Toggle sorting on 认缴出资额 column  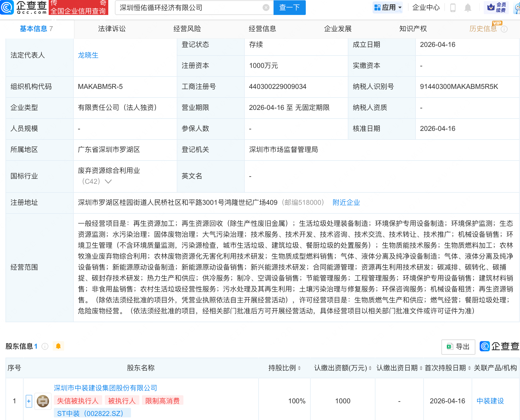(x=370, y=368)
